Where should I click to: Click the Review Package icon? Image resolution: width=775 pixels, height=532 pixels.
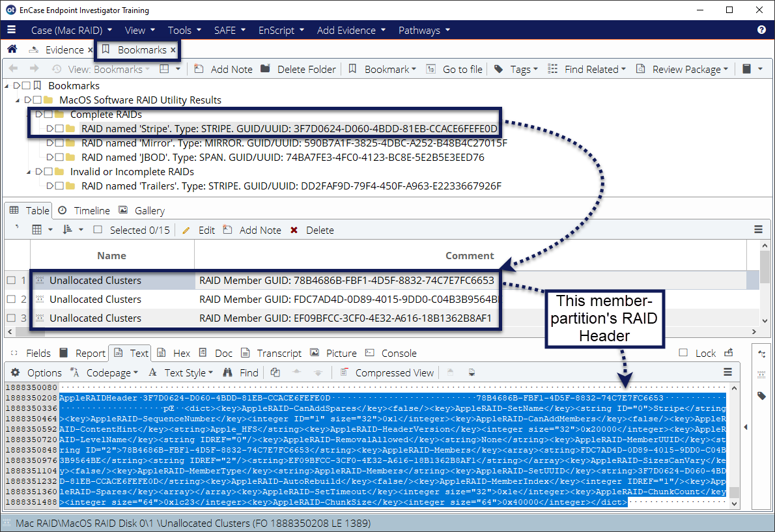[641, 68]
